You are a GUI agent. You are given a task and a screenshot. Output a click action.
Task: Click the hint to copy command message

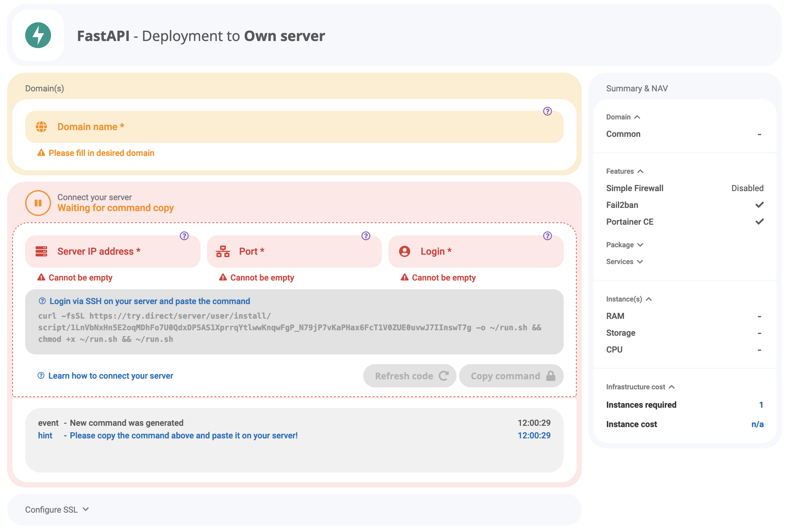pyautogui.click(x=184, y=436)
